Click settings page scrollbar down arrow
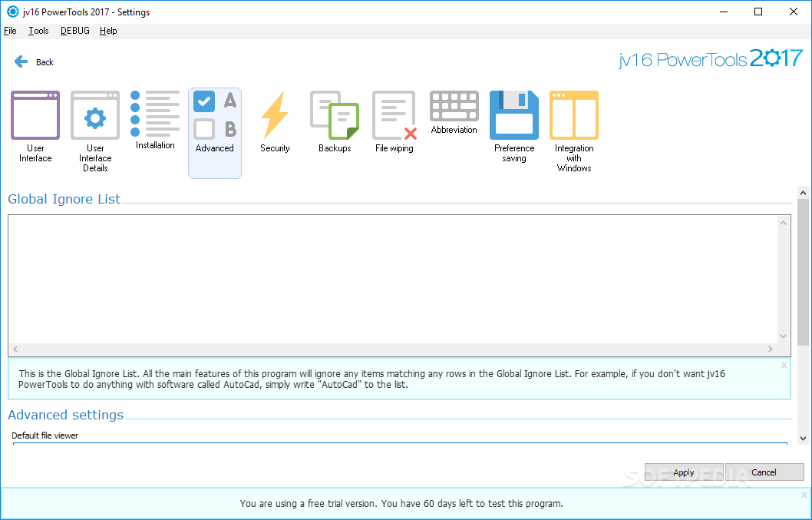This screenshot has height=520, width=812. click(804, 439)
